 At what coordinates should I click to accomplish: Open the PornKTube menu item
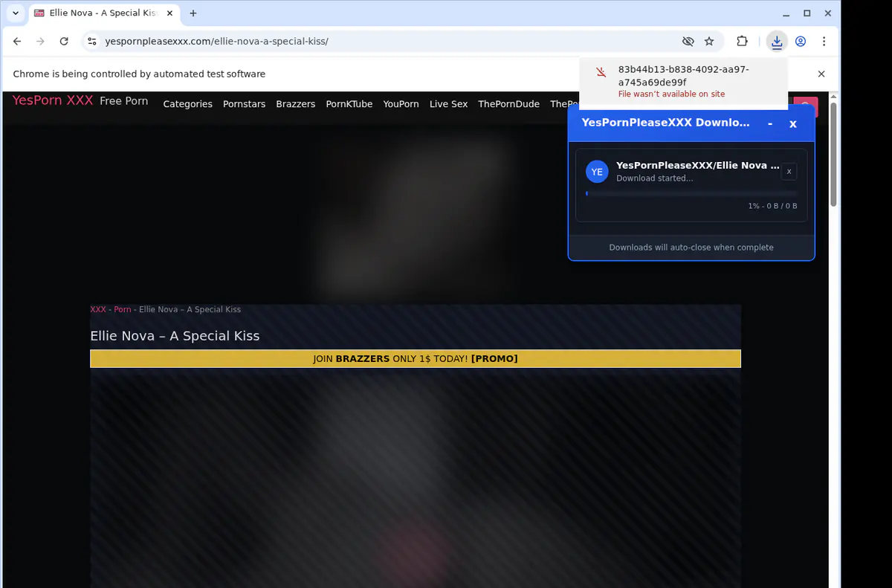(x=349, y=104)
